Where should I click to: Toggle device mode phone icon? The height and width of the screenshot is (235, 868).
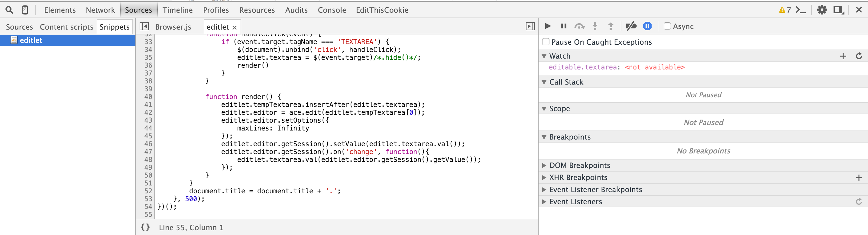[25, 10]
